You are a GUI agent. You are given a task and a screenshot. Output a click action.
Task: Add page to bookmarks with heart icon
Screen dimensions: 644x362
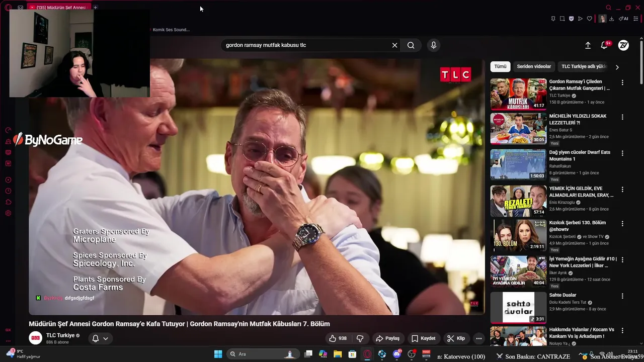coord(589,19)
